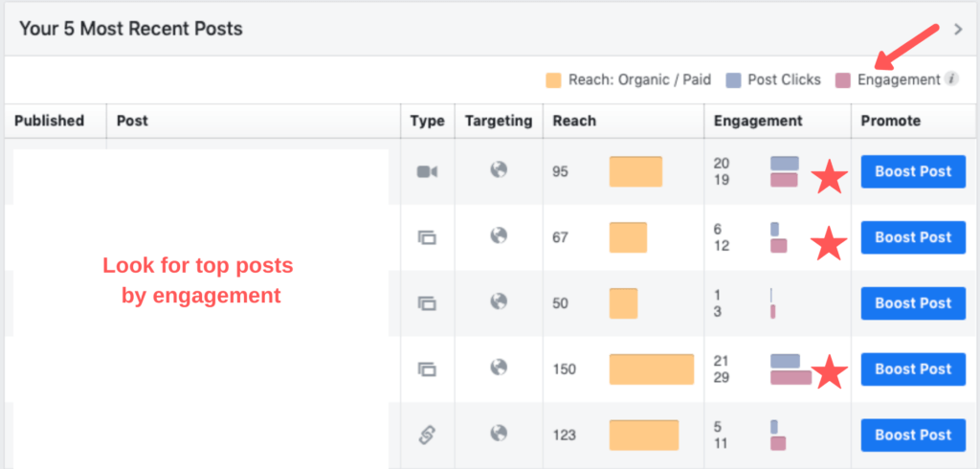Image resolution: width=980 pixels, height=469 pixels.
Task: Click the photo album icon for 150-reach post
Action: (x=427, y=368)
